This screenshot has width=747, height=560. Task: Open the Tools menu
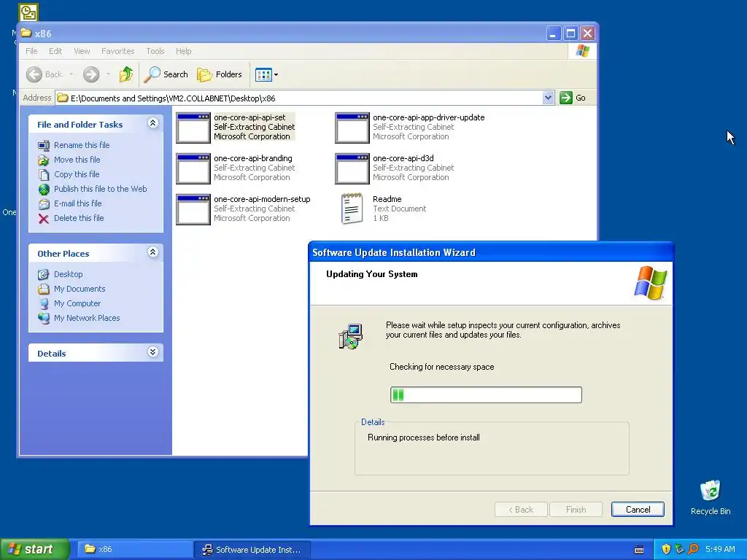coord(155,51)
